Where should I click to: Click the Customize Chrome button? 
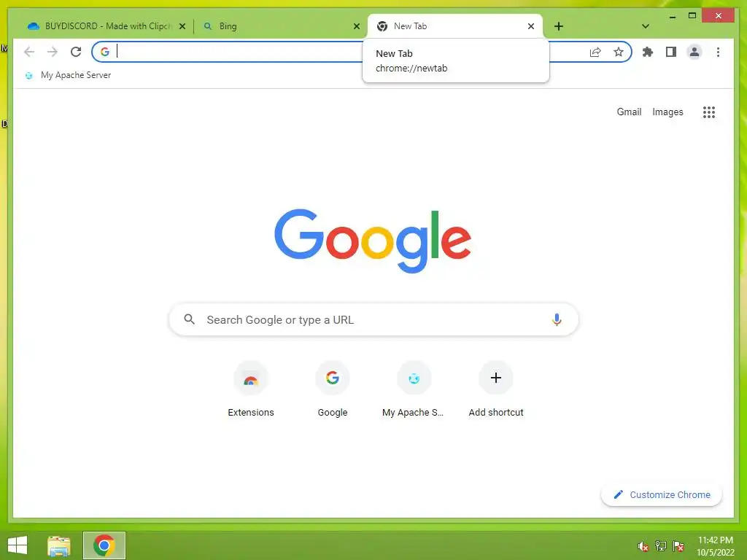point(662,495)
